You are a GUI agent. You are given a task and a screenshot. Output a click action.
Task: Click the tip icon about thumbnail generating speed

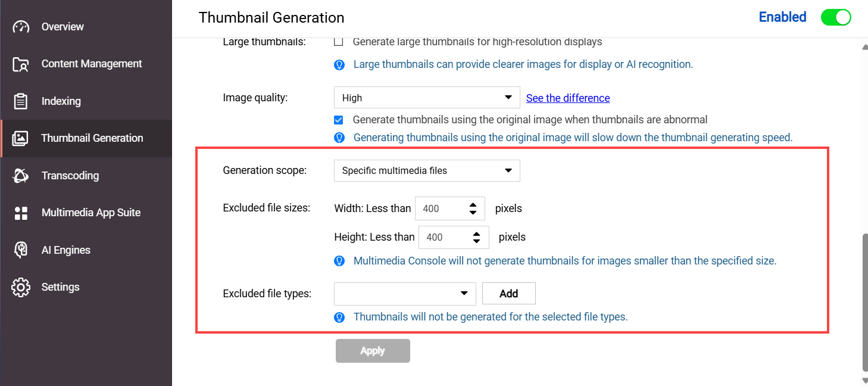pos(339,138)
